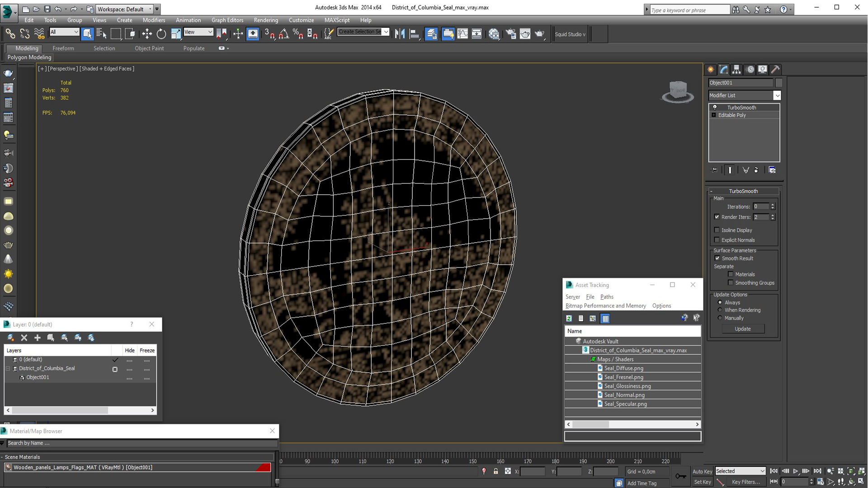868x488 pixels.
Task: Click the Polygon Modeling panel button
Action: pyautogui.click(x=29, y=57)
